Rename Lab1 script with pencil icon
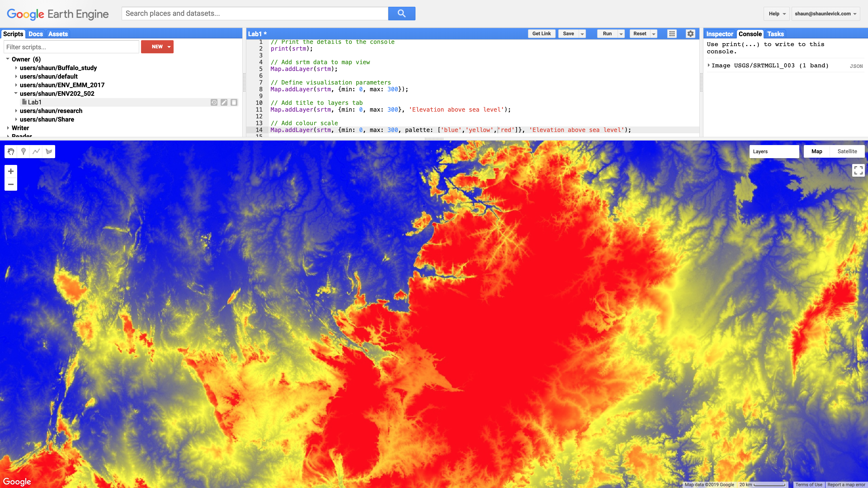Viewport: 868px width, 488px height. (224, 102)
